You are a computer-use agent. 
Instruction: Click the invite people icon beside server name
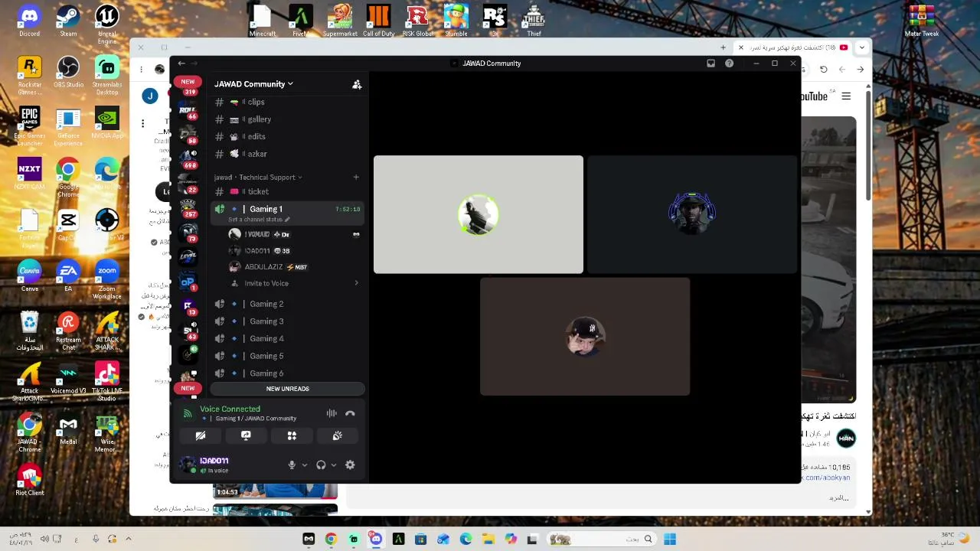357,84
